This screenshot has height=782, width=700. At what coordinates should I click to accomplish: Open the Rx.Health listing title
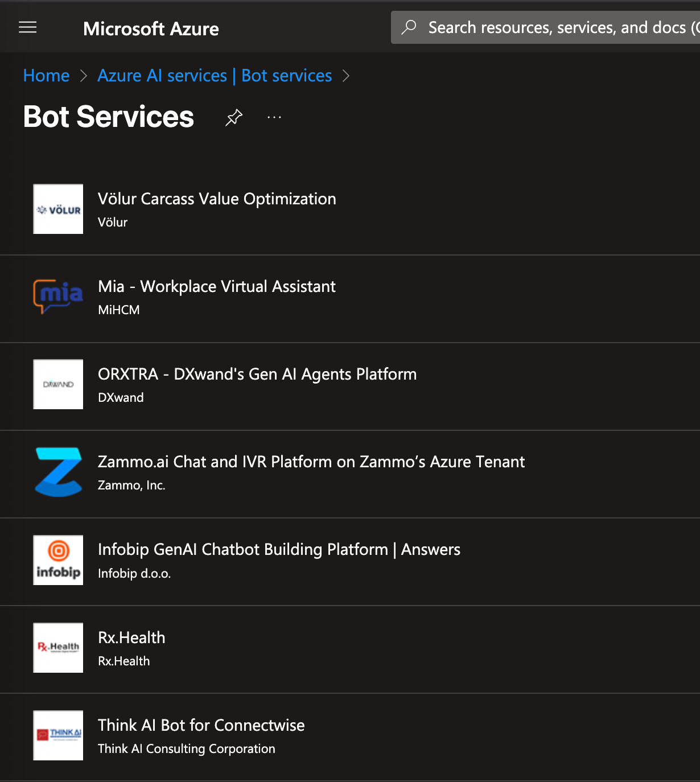(131, 637)
